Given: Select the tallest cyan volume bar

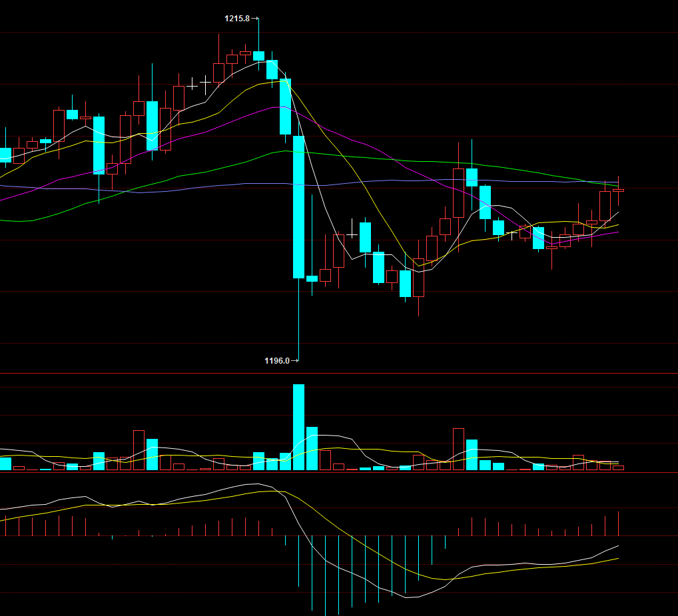Looking at the screenshot, I should 298,427.
